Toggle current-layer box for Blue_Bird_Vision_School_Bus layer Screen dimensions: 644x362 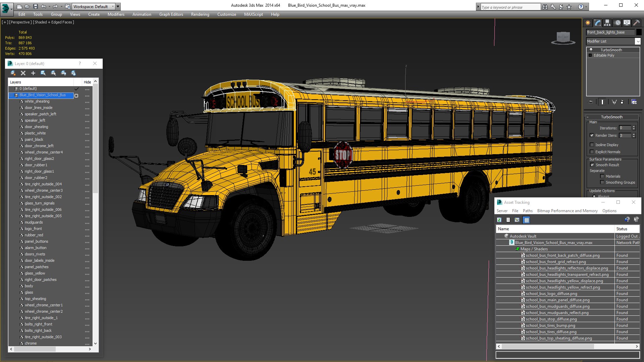[76, 96]
